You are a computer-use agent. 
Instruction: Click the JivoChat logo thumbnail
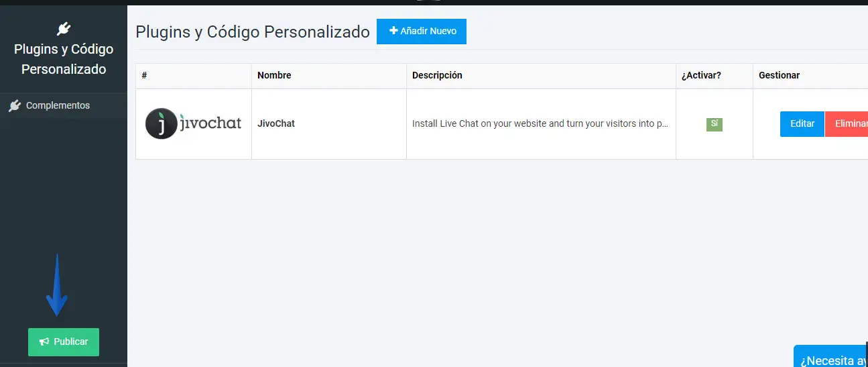coord(193,124)
